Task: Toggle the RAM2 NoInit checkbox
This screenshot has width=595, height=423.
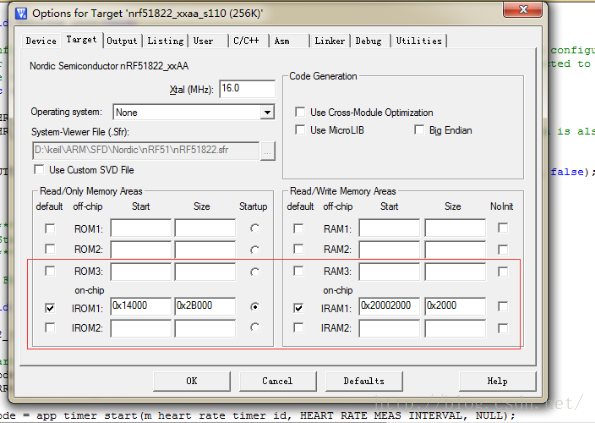Action: coord(503,250)
